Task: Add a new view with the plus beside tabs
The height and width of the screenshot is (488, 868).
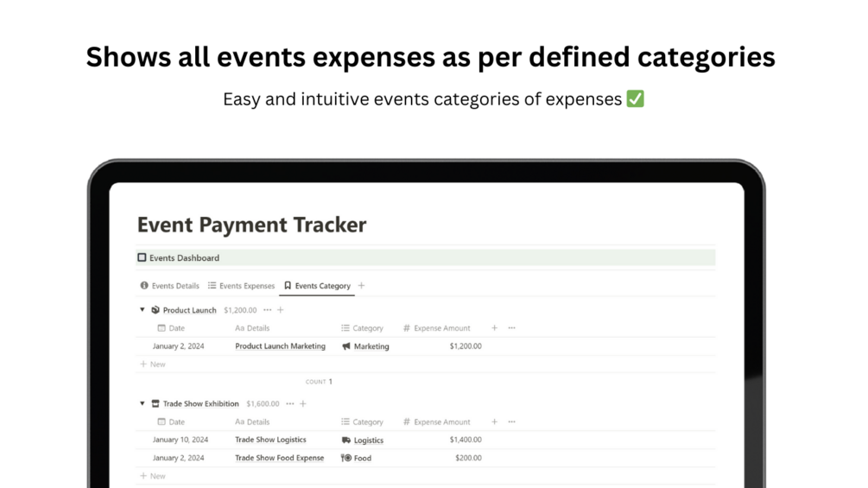Action: [362, 286]
